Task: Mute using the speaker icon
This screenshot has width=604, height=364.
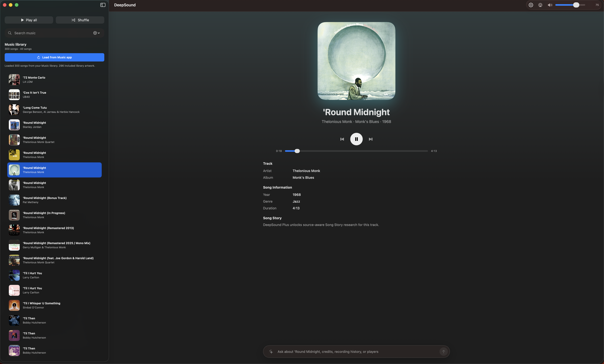Action: (x=550, y=5)
